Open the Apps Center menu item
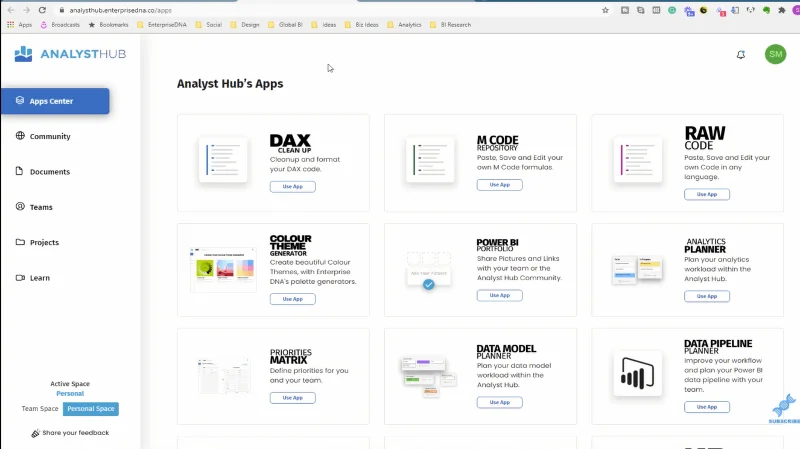Screen dimensions: 800x449 pyautogui.click(x=55, y=101)
